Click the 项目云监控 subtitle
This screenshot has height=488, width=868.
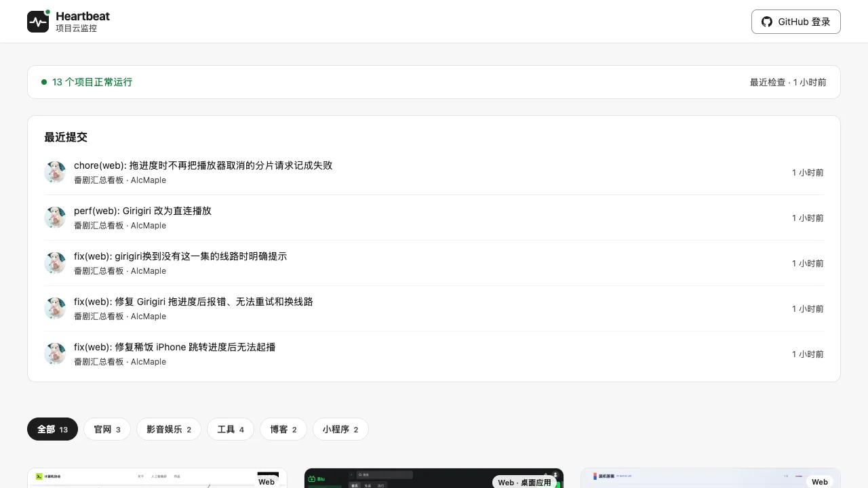(x=76, y=28)
